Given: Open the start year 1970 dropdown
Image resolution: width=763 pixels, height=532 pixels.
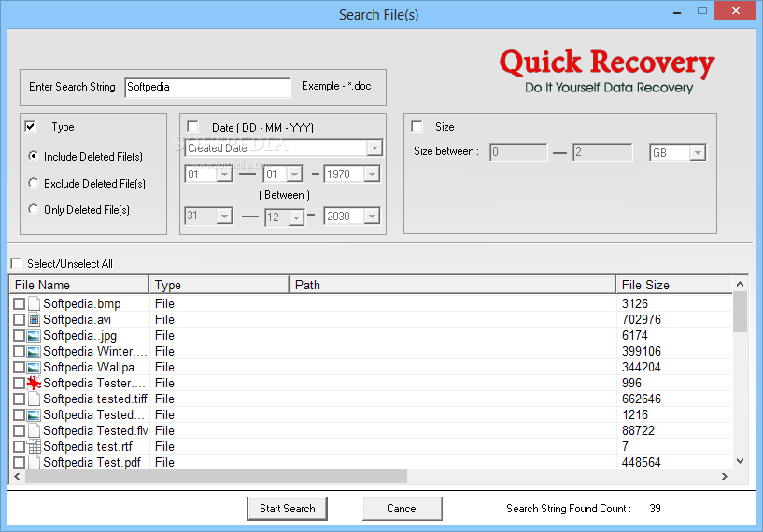Looking at the screenshot, I should coord(372,175).
